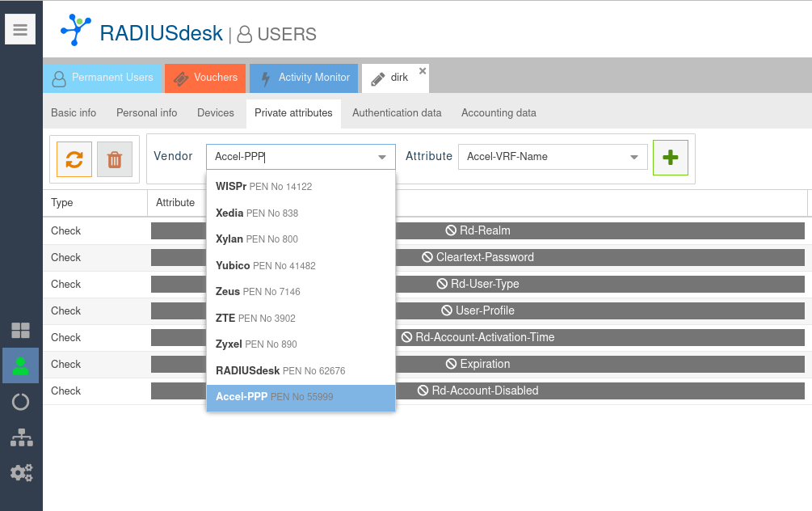Open the Activity Monitor tab
The image size is (812, 511).
pos(304,78)
